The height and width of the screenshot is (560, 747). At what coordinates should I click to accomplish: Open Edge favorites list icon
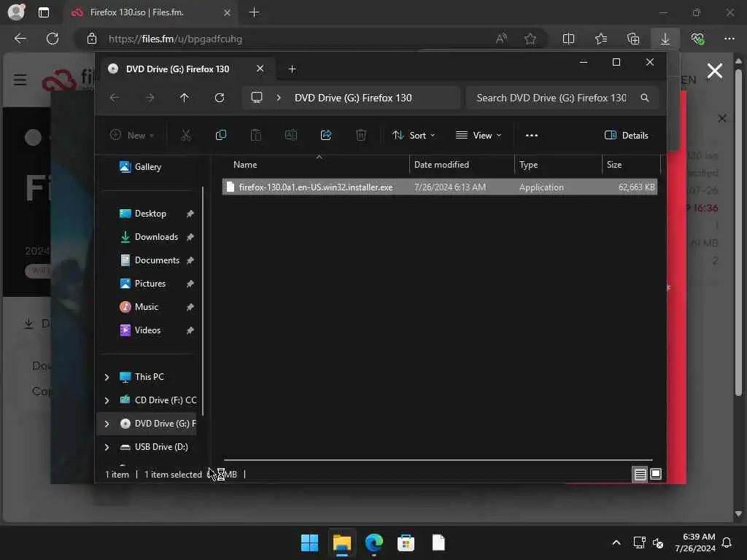[601, 39]
